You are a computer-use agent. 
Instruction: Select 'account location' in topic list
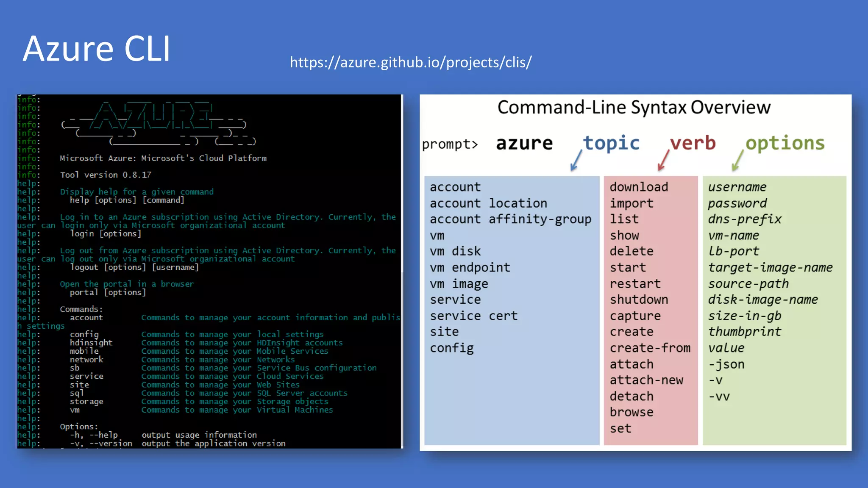[488, 203]
